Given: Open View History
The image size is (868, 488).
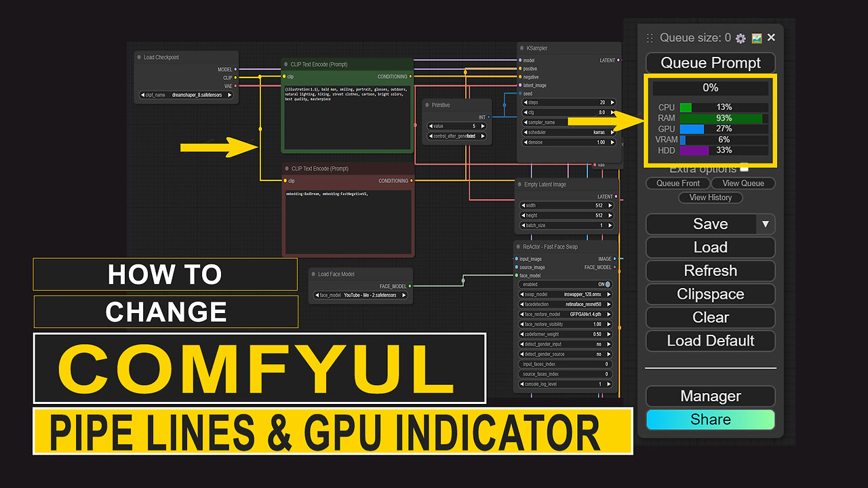Looking at the screenshot, I should [711, 197].
